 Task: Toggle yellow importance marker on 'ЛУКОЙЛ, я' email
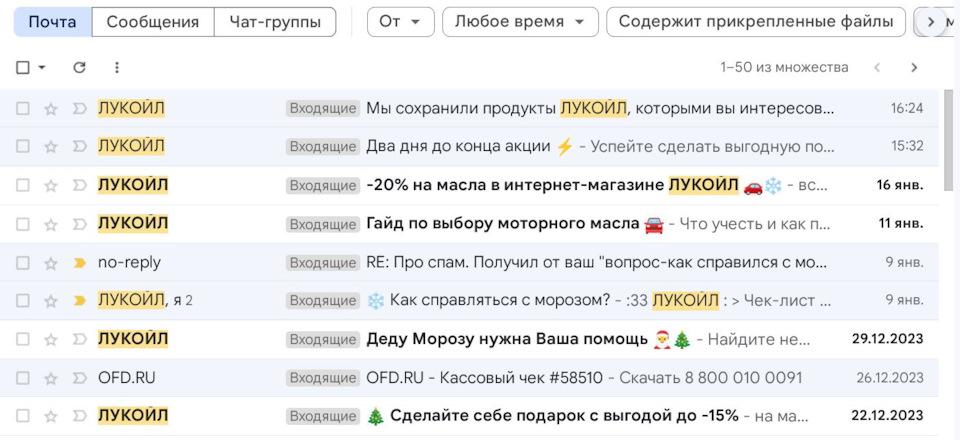[80, 301]
